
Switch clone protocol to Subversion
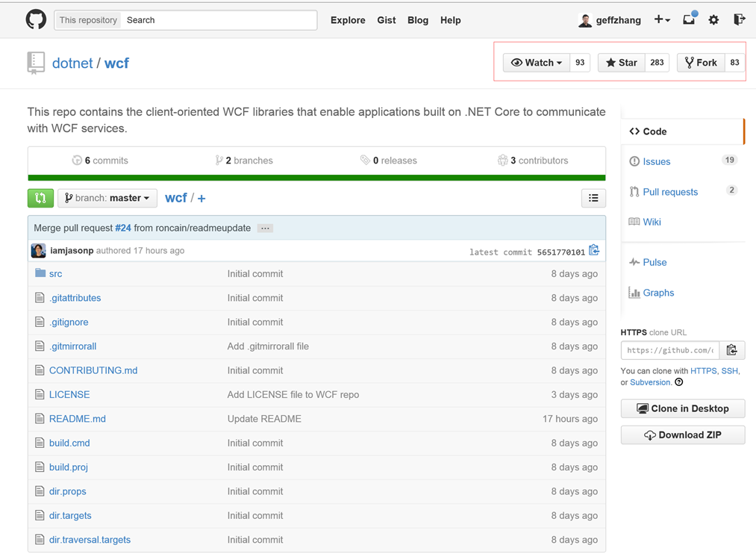coord(650,382)
